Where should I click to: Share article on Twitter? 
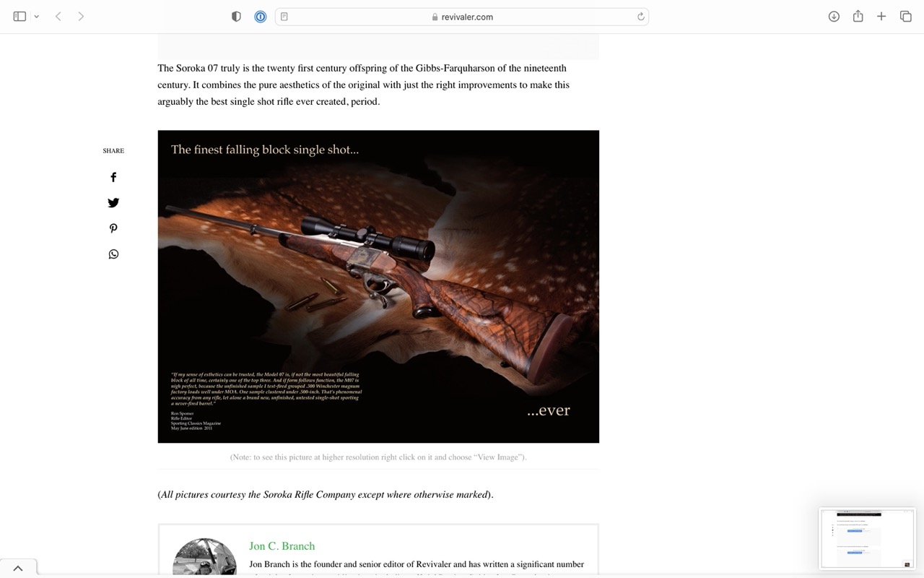(113, 203)
